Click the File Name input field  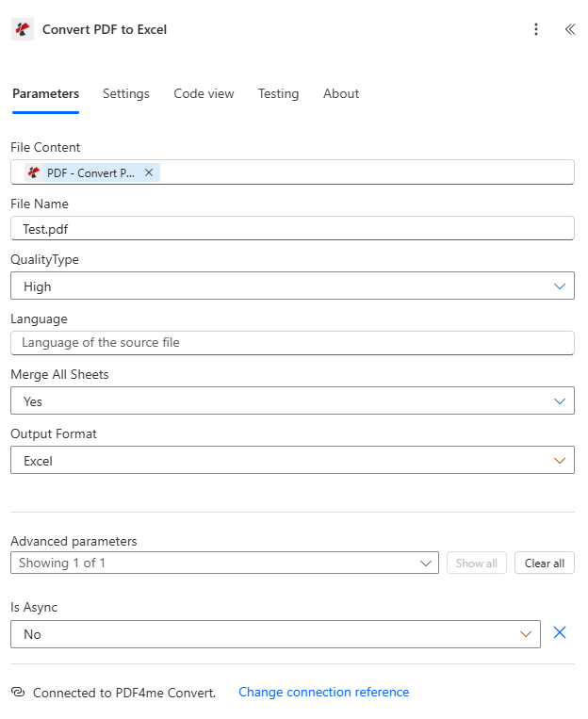(x=292, y=229)
